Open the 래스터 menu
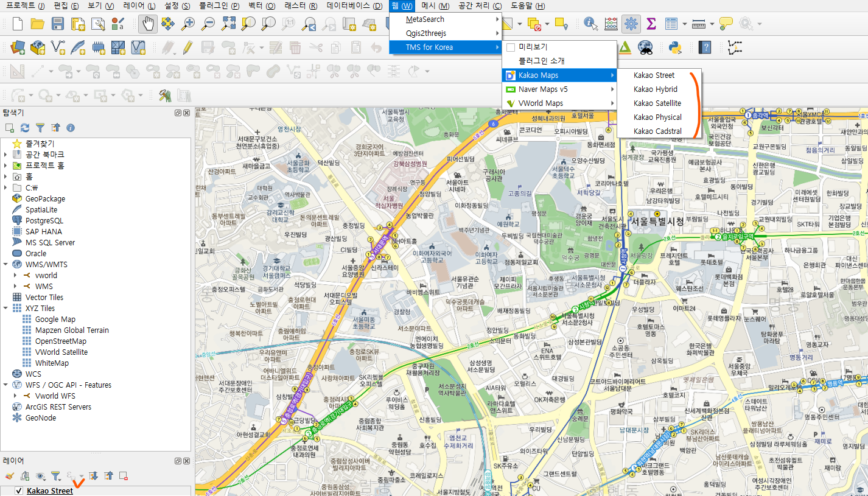 (x=301, y=5)
